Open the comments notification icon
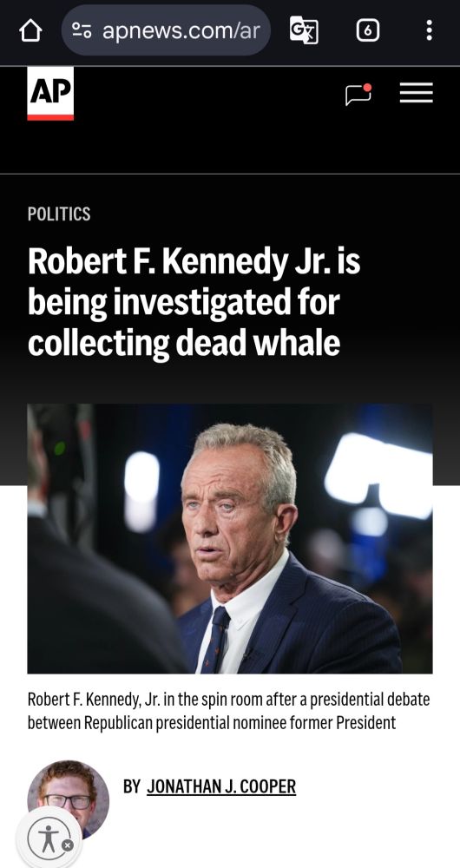 (358, 94)
